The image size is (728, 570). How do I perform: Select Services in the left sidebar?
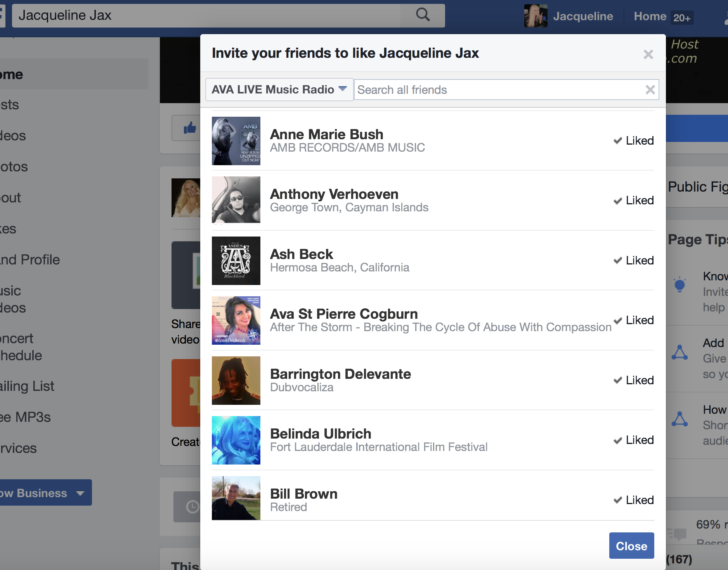click(x=18, y=448)
